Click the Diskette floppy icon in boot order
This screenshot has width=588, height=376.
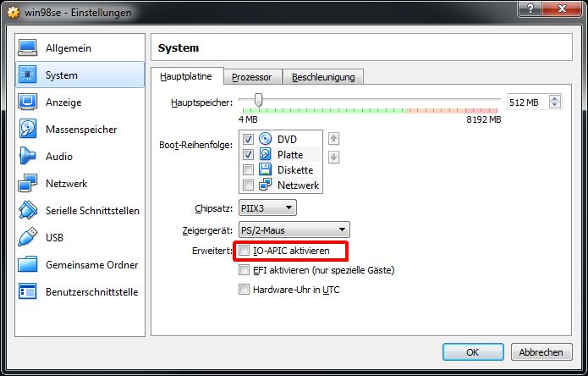(x=265, y=169)
